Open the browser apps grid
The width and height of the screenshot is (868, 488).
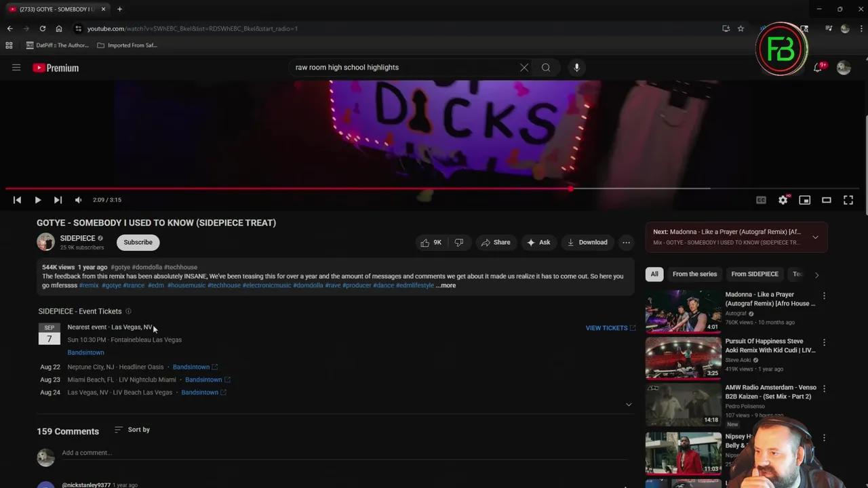pos(9,45)
